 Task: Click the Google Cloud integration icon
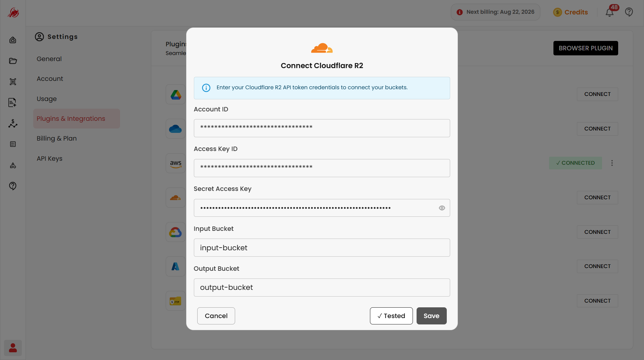176,232
